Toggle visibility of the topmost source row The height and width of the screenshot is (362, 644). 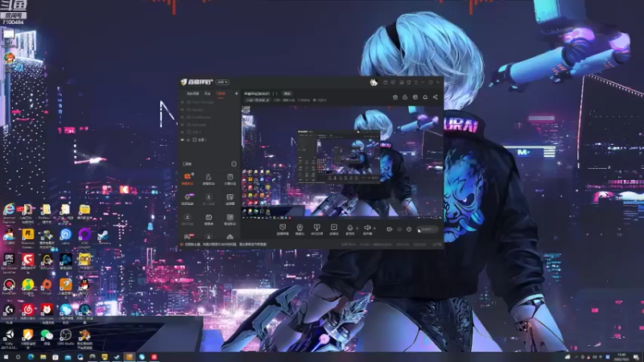coord(183,102)
